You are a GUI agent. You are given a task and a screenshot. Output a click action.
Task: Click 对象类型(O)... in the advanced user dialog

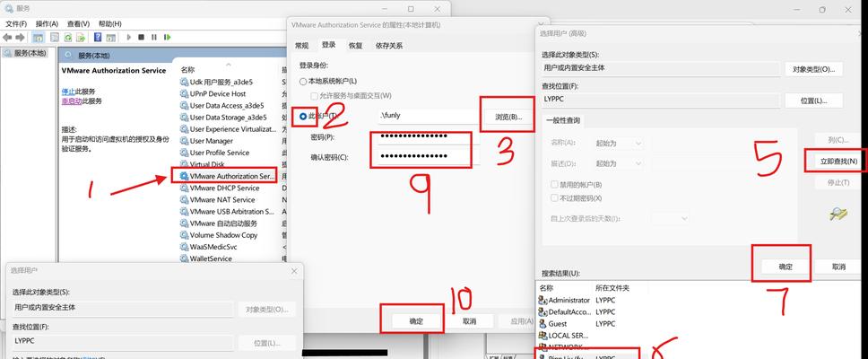(813, 69)
